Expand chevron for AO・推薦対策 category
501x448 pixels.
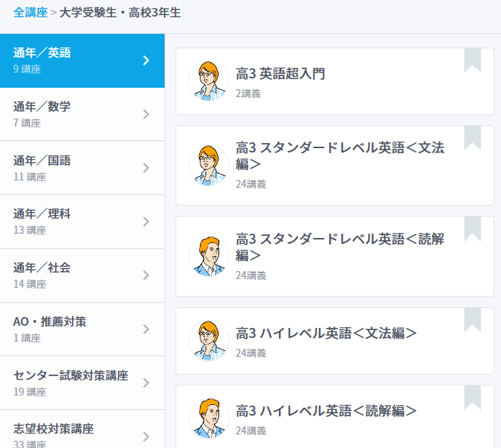point(146,329)
